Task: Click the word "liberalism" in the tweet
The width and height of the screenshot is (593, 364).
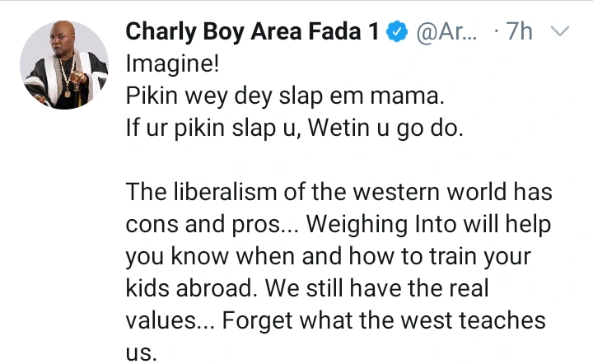Action: tap(236, 192)
